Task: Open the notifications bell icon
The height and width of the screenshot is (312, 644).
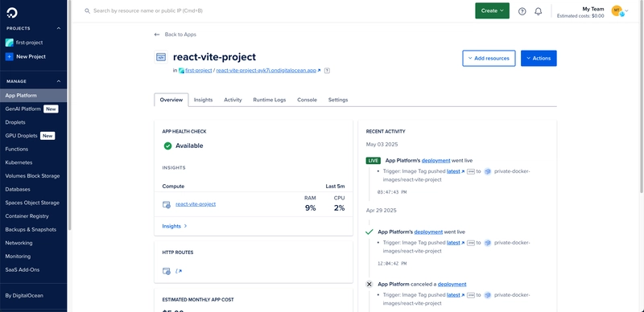Action: pos(538,11)
